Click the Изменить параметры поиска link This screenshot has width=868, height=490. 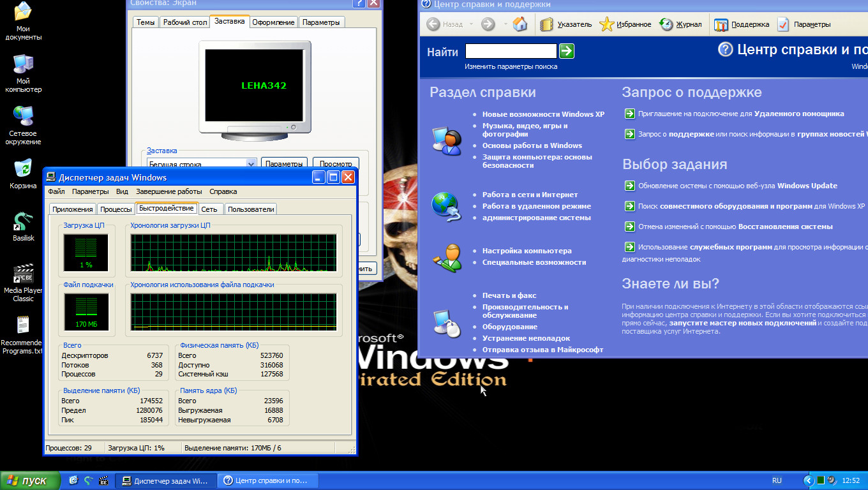point(511,66)
